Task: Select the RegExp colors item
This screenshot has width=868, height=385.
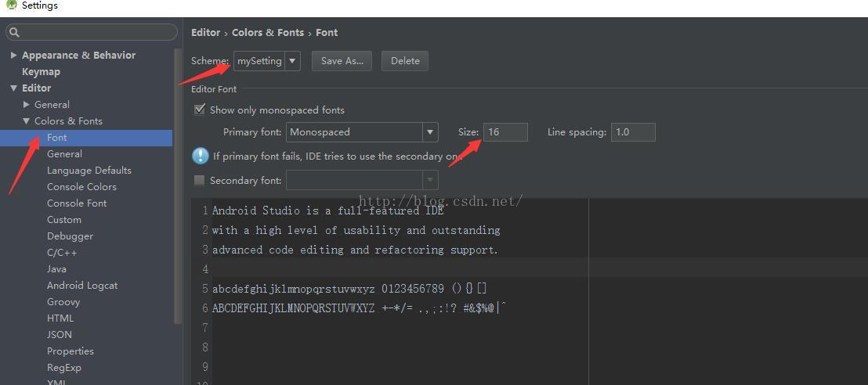Action: coord(64,367)
